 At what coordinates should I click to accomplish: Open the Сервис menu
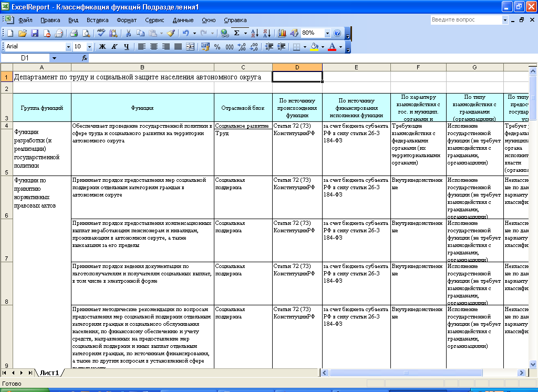(x=154, y=20)
